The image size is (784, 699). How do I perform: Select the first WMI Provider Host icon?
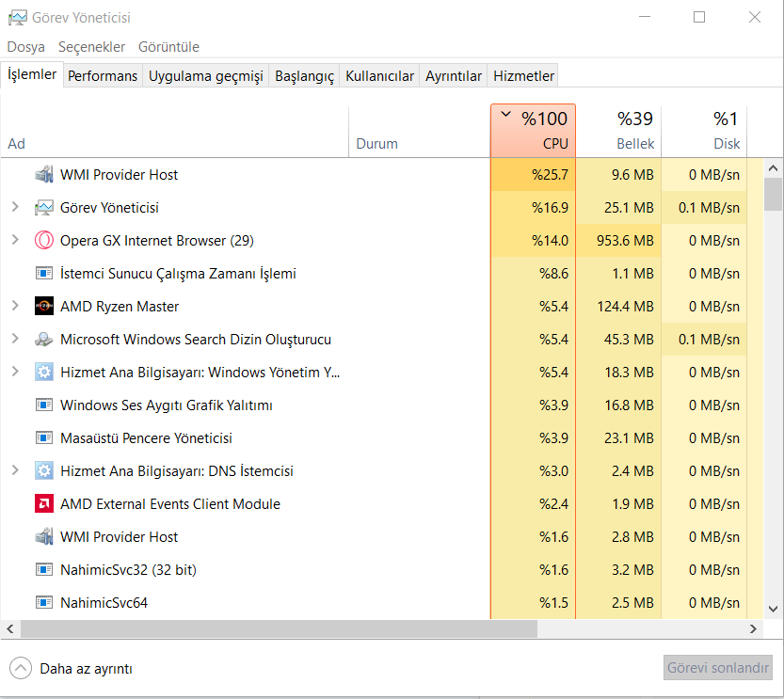click(43, 175)
